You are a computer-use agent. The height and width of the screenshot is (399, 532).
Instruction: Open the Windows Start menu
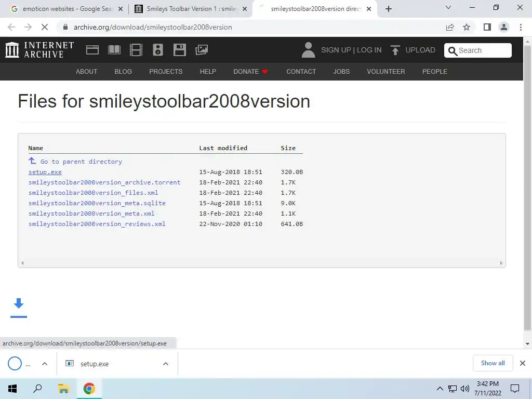[x=12, y=389]
